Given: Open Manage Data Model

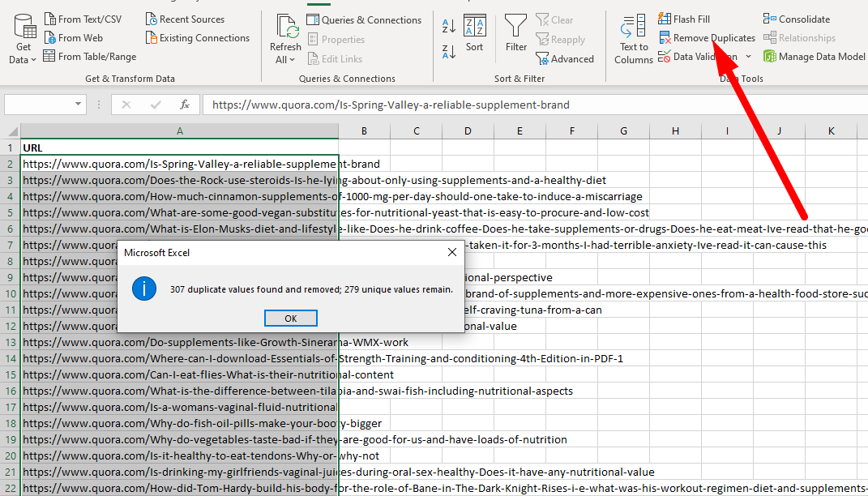Looking at the screenshot, I should [814, 57].
